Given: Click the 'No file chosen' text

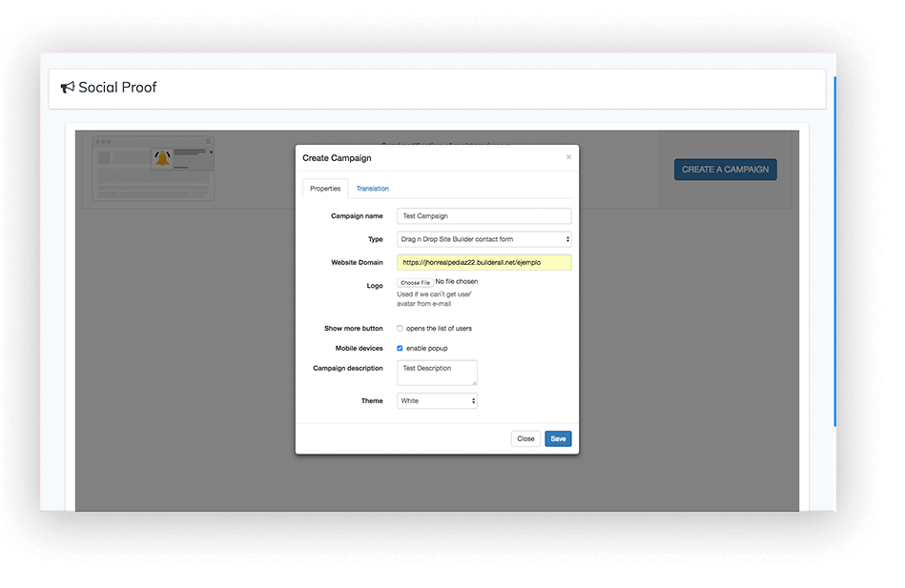Looking at the screenshot, I should 456,282.
